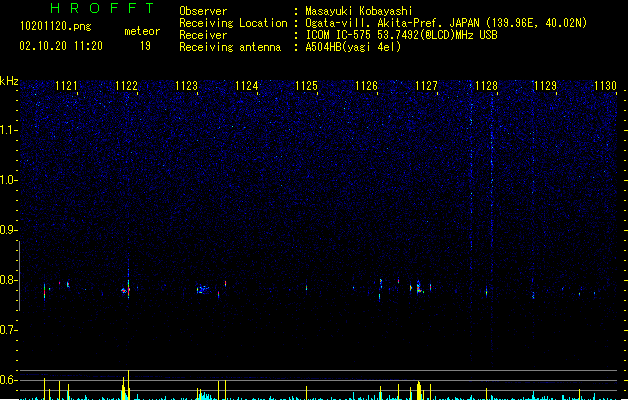Click the kHz axis unit label
Image resolution: width=629 pixels, height=400 pixels.
pyautogui.click(x=9, y=81)
